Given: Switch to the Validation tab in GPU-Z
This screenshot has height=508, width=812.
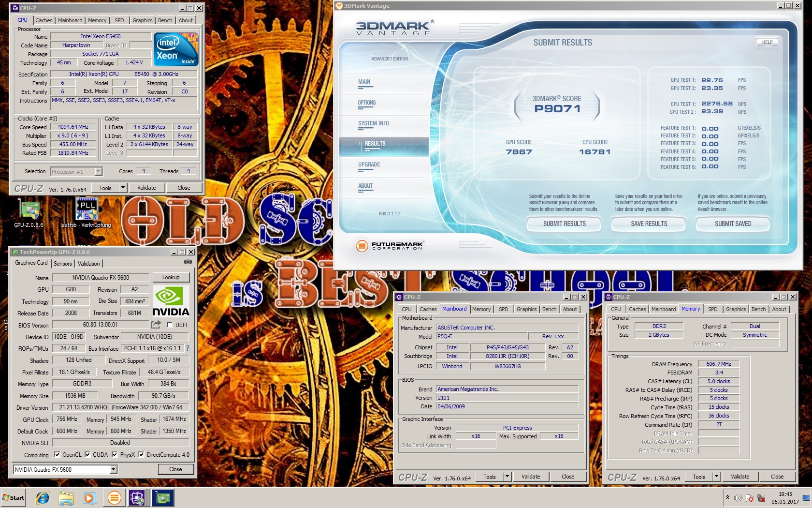Looking at the screenshot, I should pos(89,264).
